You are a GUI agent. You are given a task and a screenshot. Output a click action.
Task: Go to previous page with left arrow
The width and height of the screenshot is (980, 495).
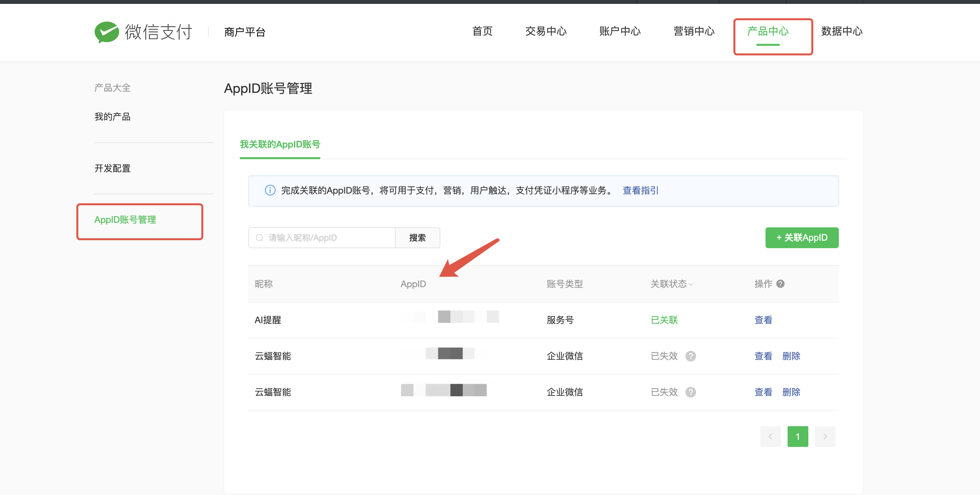[770, 436]
